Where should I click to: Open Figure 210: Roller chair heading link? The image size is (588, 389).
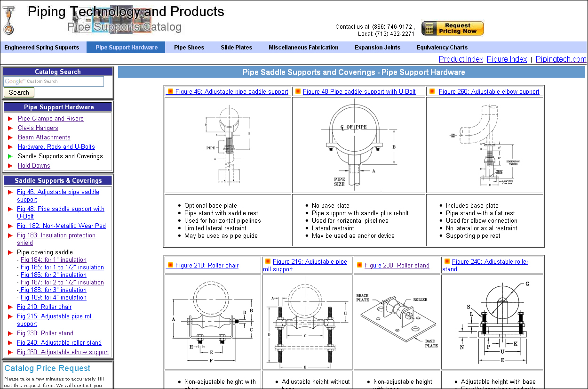(x=207, y=266)
